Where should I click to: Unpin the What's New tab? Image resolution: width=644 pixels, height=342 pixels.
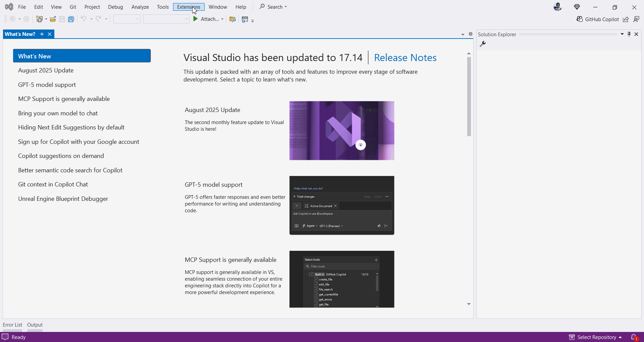(x=42, y=34)
